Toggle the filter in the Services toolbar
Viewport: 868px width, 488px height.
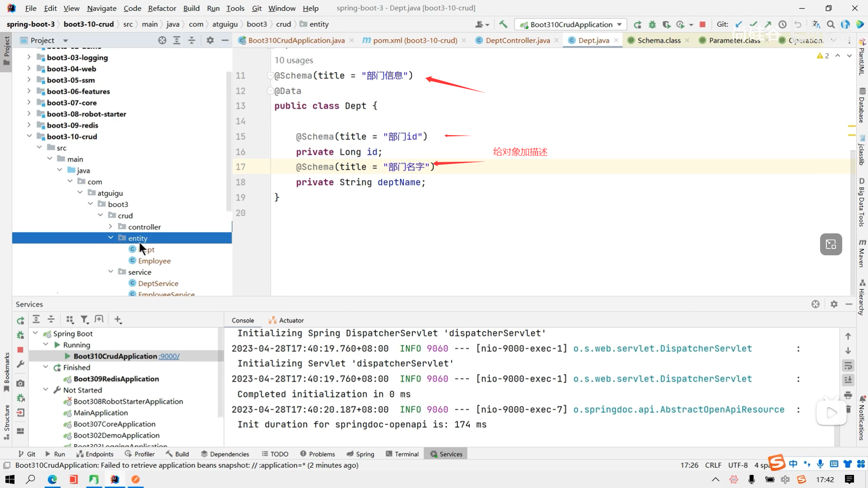[x=84, y=319]
